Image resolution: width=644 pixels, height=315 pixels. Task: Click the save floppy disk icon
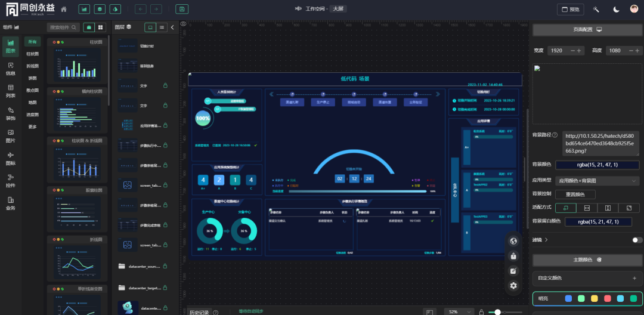[x=182, y=10]
